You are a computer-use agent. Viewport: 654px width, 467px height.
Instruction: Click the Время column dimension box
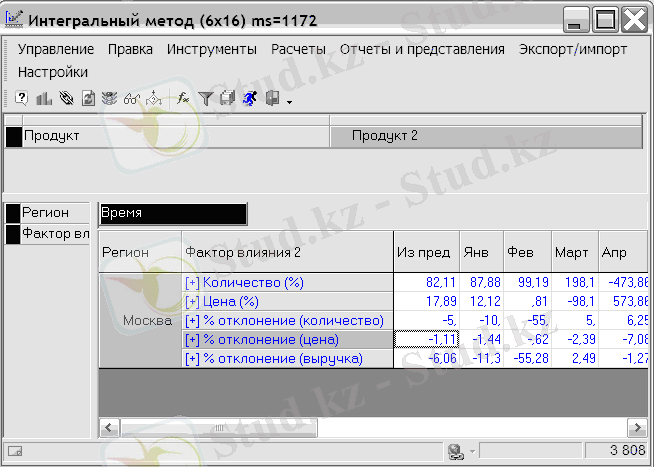(x=173, y=214)
